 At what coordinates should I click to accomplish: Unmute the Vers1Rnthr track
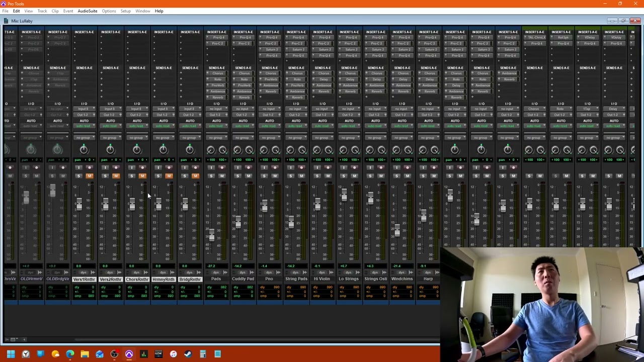pyautogui.click(x=89, y=176)
